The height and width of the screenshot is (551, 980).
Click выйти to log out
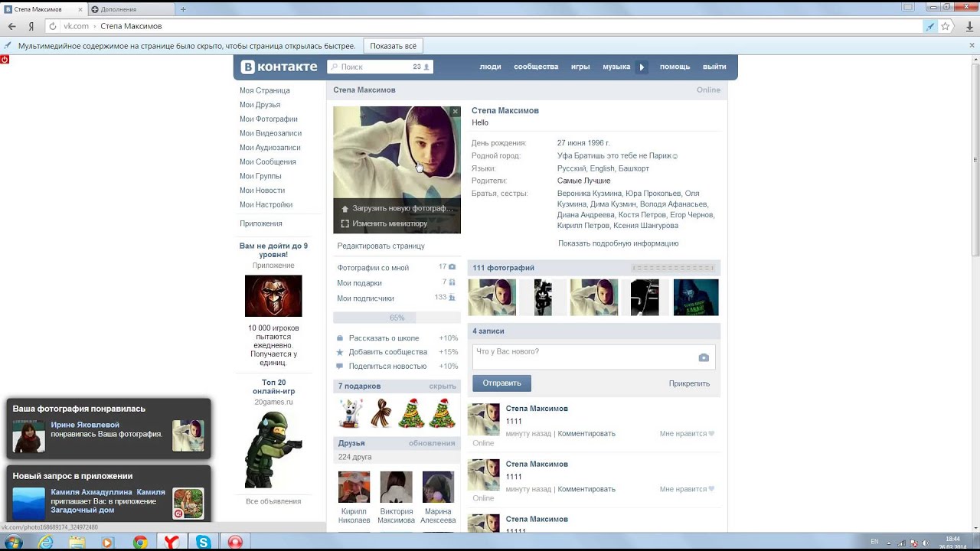pos(714,67)
